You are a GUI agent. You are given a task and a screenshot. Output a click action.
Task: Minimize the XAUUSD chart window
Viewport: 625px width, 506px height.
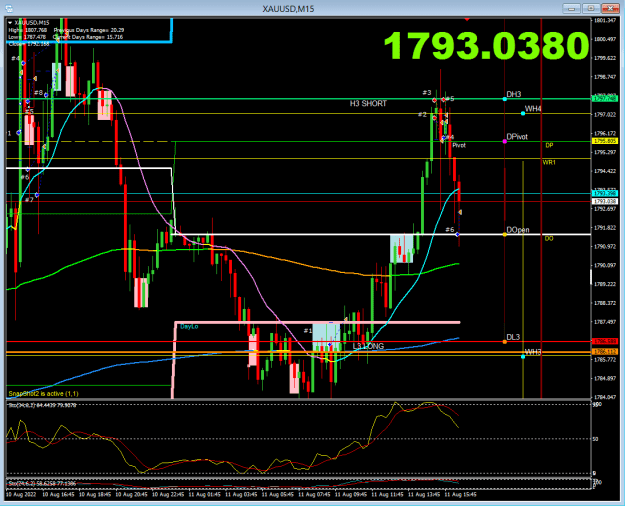pos(571,8)
